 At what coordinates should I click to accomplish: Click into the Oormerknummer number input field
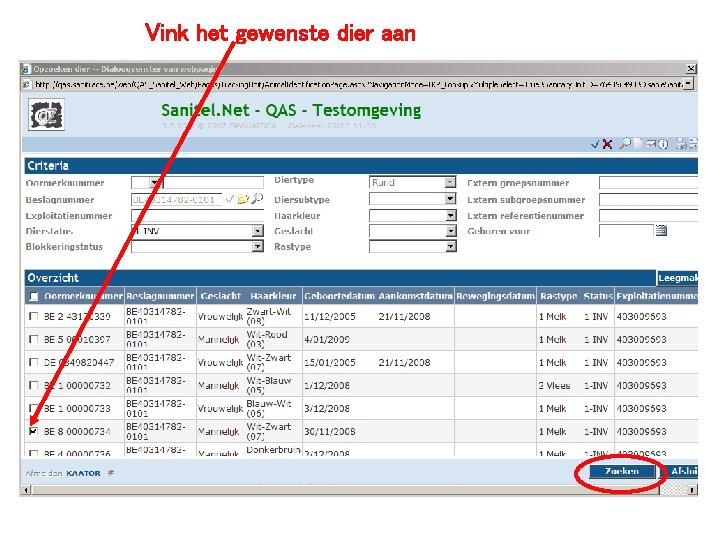(x=214, y=183)
